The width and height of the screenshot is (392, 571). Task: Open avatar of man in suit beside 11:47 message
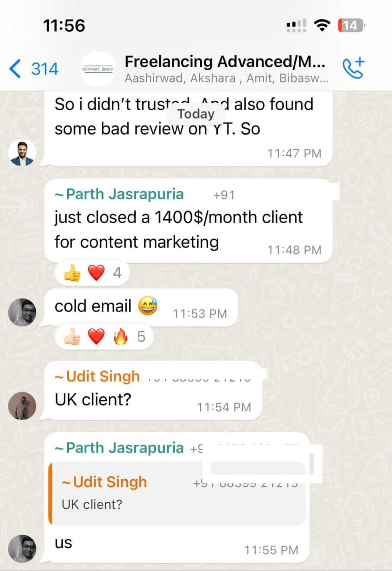point(22,153)
